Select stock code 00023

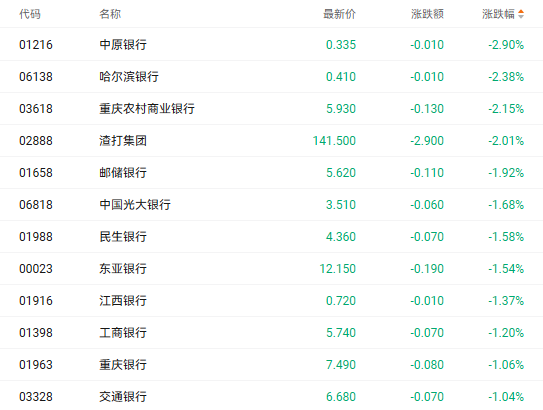point(36,269)
